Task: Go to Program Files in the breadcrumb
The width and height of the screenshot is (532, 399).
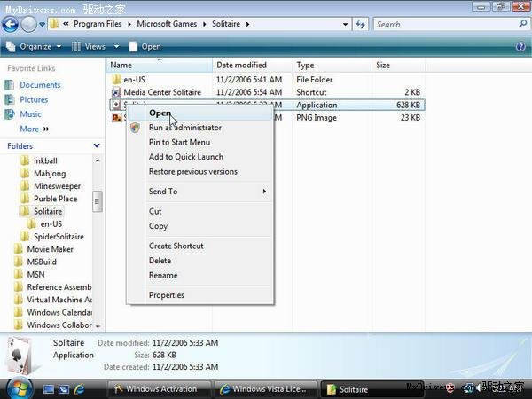Action: click(x=98, y=24)
